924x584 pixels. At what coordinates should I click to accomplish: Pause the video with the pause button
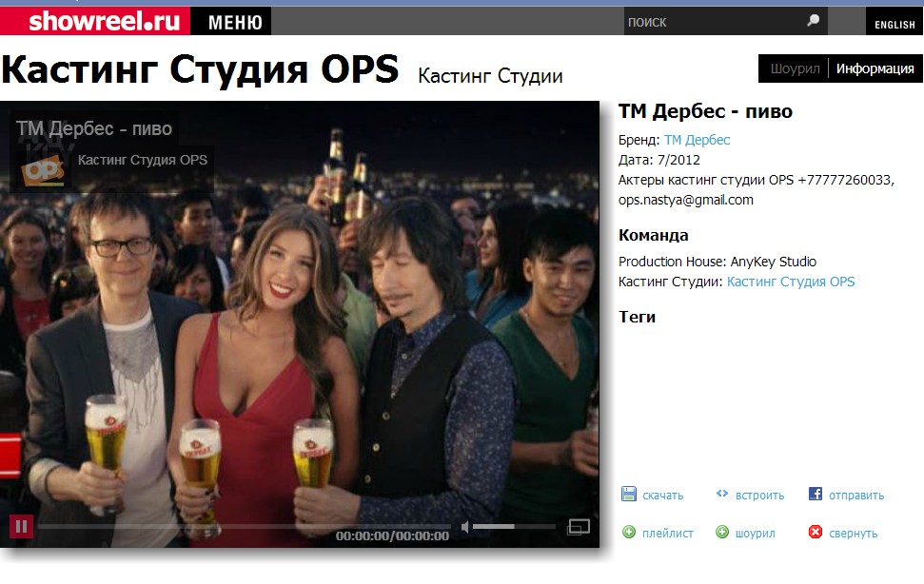click(21, 526)
